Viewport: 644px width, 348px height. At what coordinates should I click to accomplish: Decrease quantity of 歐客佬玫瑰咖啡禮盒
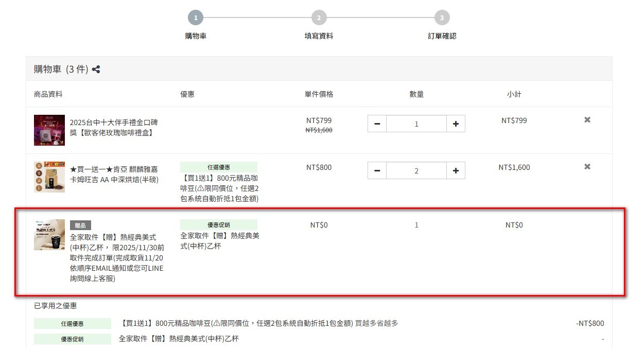377,124
